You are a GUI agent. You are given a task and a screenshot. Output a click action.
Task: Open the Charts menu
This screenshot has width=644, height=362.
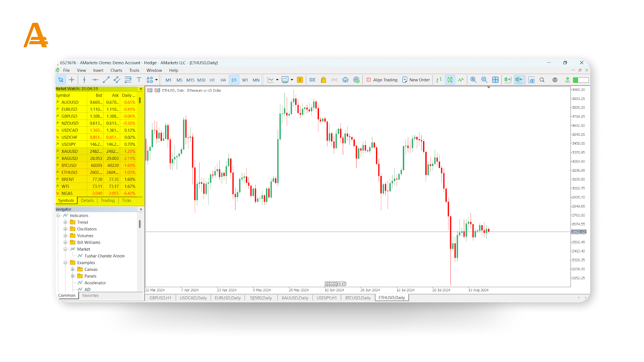click(116, 70)
